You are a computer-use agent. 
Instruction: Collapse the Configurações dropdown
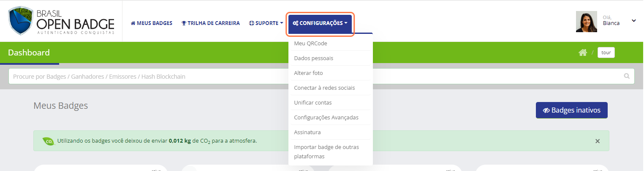point(321,23)
